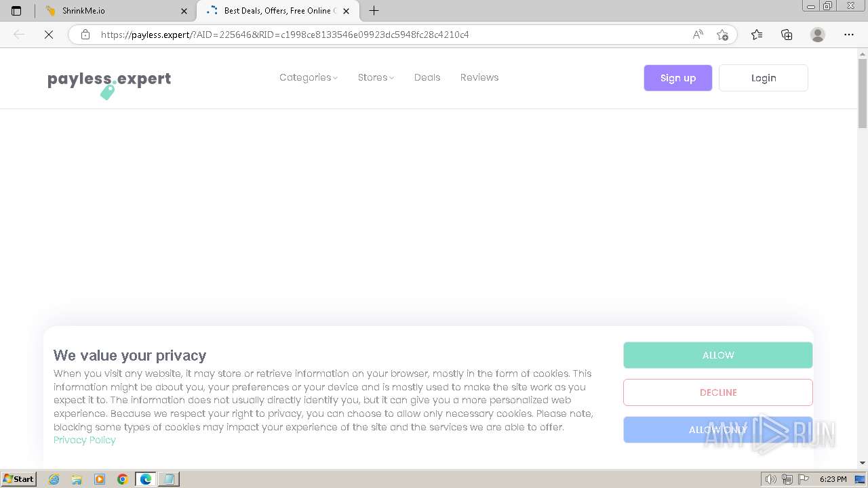Click the address bar URL
The width and height of the screenshot is (868, 488).
pyautogui.click(x=285, y=35)
